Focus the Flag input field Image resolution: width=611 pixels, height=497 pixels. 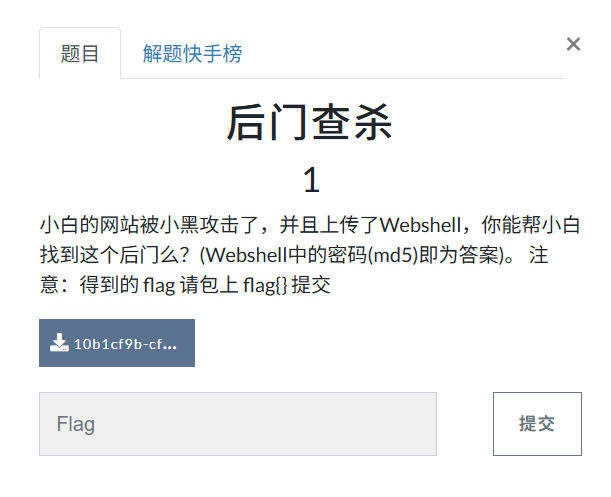(x=238, y=424)
